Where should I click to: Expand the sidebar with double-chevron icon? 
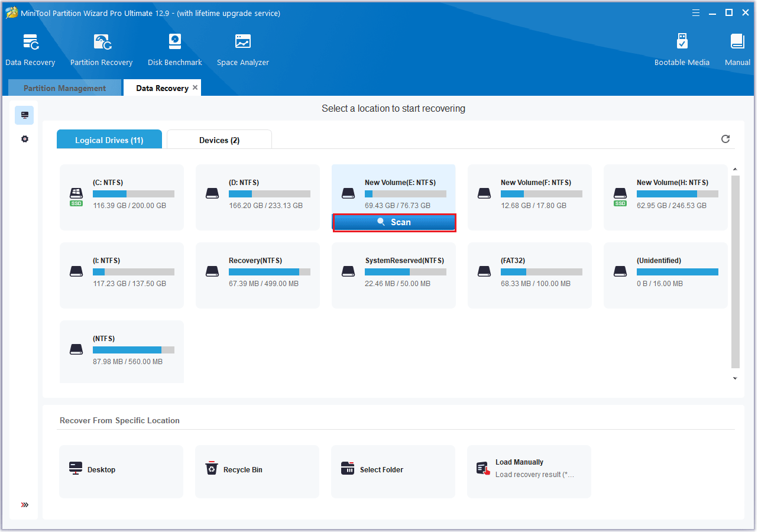click(24, 505)
